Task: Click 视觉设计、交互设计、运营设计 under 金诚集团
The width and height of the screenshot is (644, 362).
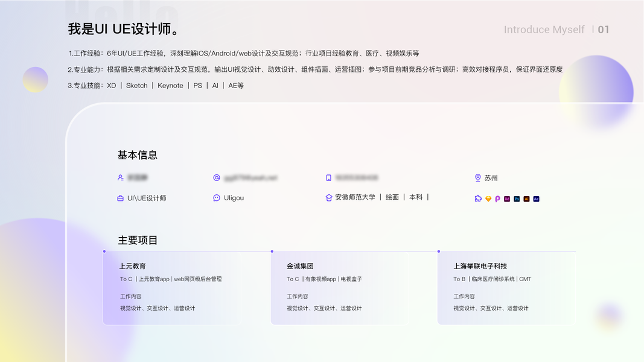Action: pos(324,308)
